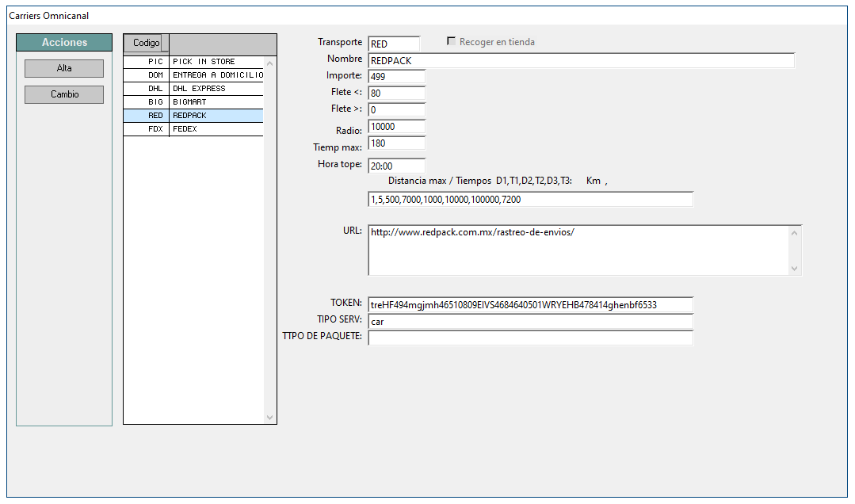Click the Codigo column header
The height and width of the screenshot is (504, 855).
click(146, 43)
